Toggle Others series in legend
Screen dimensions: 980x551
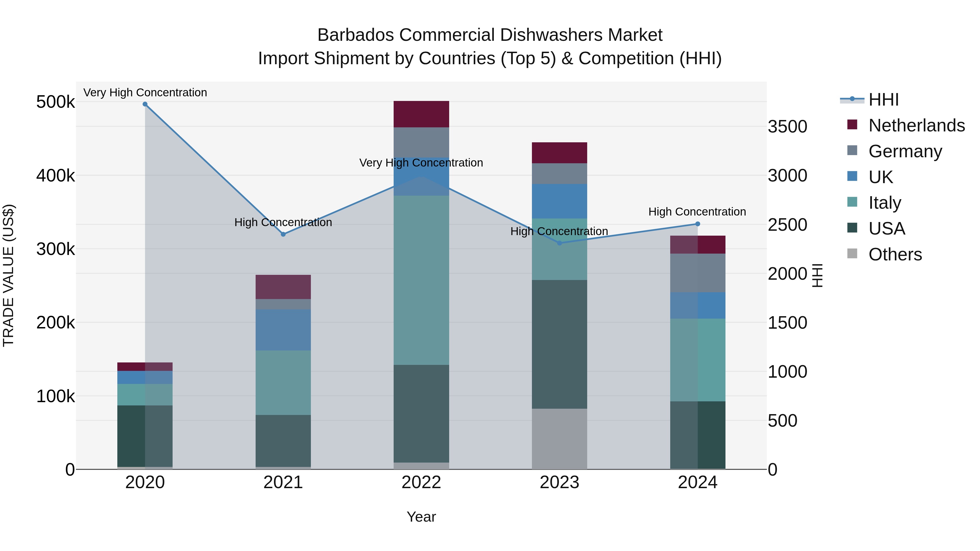(x=884, y=254)
